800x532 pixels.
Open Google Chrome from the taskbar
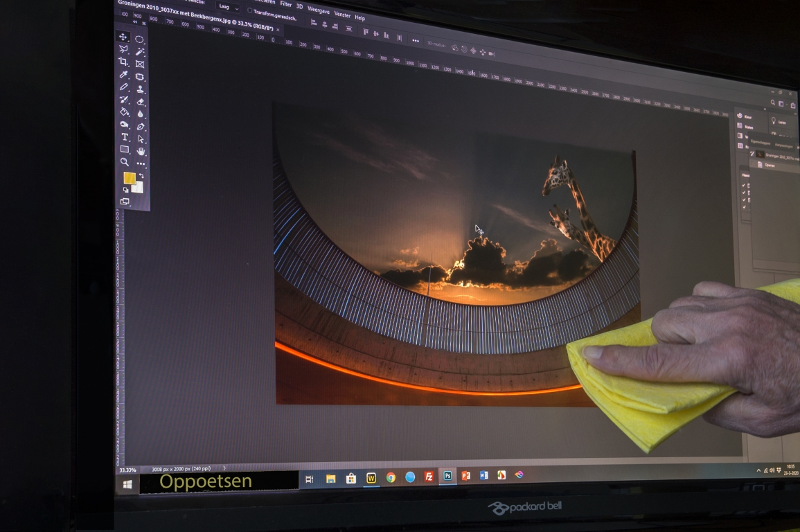pos(391,477)
